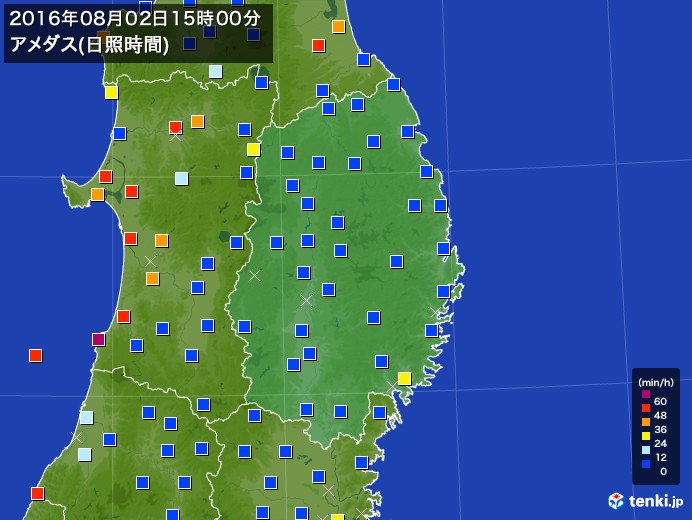Pick the orange swatch in the legend
The image size is (692, 520).
point(646,422)
